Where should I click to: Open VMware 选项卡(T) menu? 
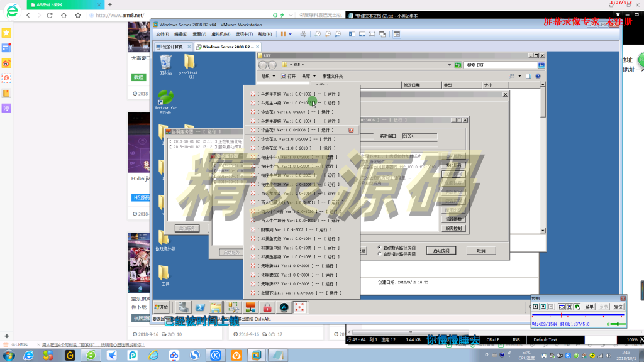pyautogui.click(x=244, y=35)
